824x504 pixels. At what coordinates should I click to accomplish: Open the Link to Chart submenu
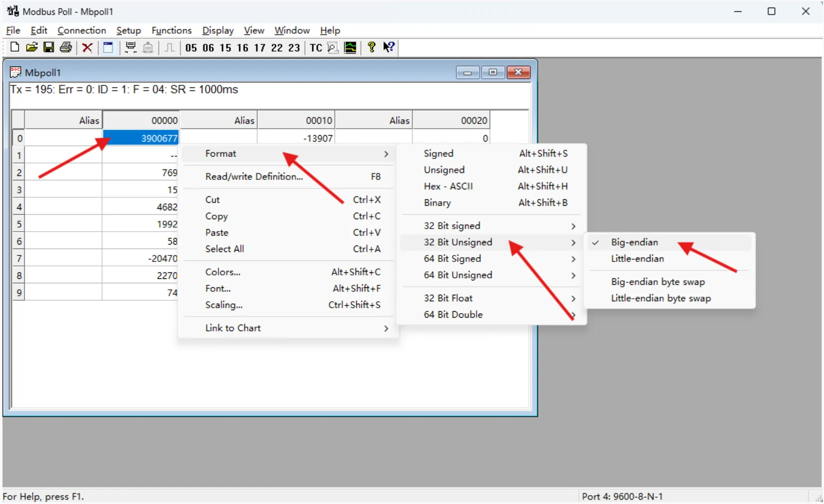(x=233, y=328)
